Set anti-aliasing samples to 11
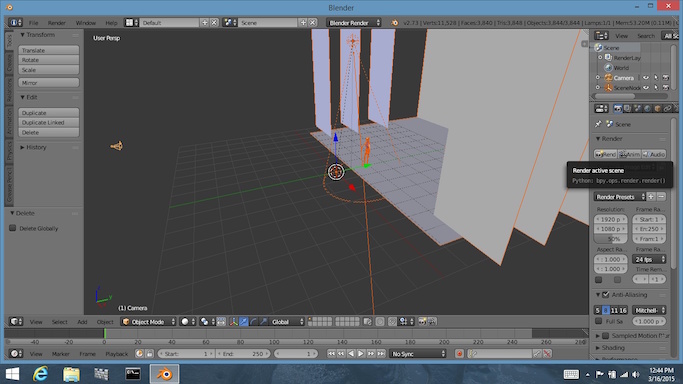 [614, 310]
